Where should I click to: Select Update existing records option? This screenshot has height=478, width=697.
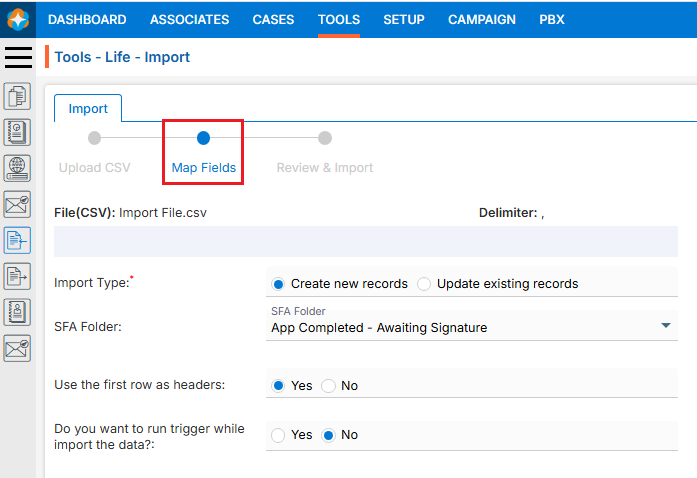click(424, 284)
